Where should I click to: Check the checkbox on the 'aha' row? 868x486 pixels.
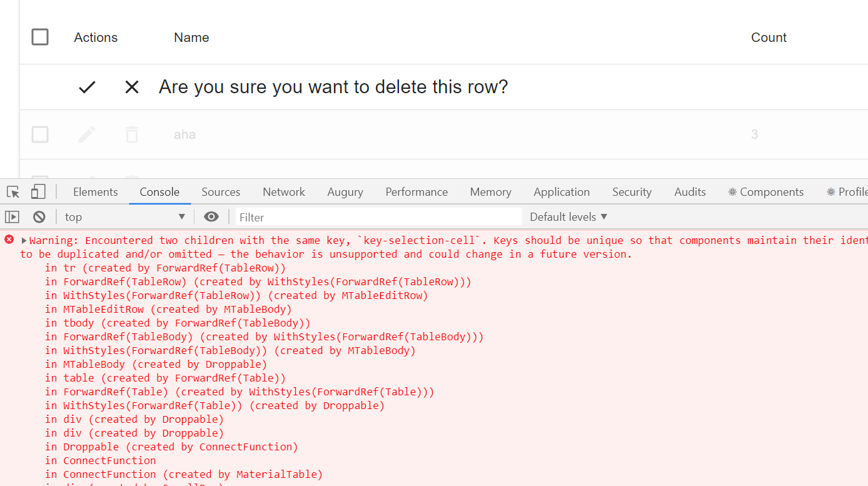40,134
